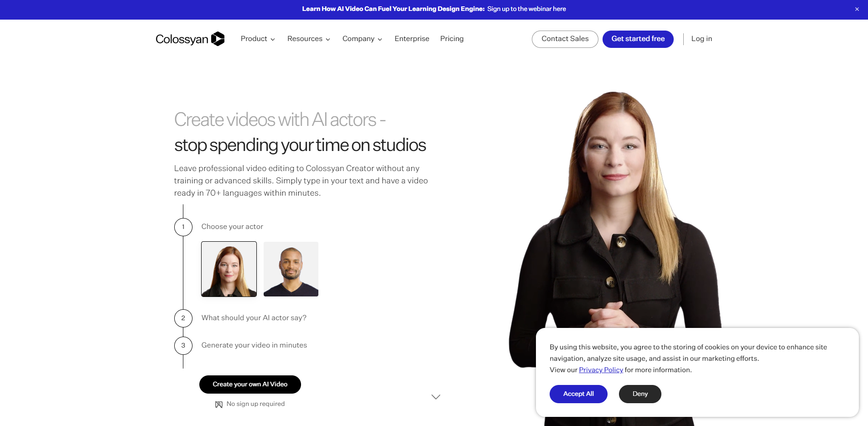Screen dimensions: 868x426
Task: Choose the female actor thumbnail
Action: click(229, 269)
